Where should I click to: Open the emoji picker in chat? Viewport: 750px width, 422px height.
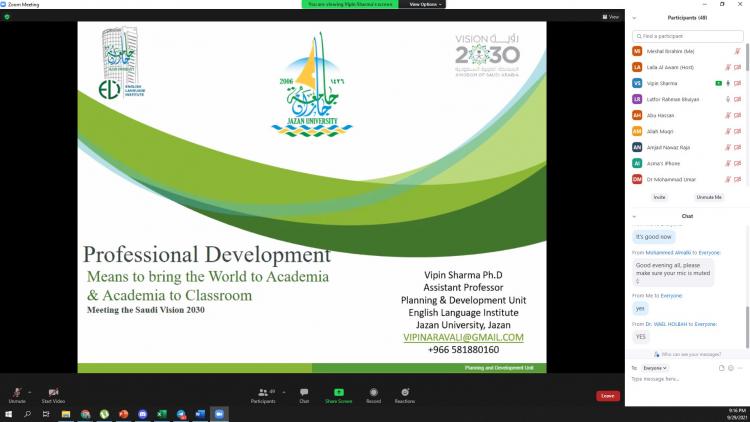pos(730,368)
